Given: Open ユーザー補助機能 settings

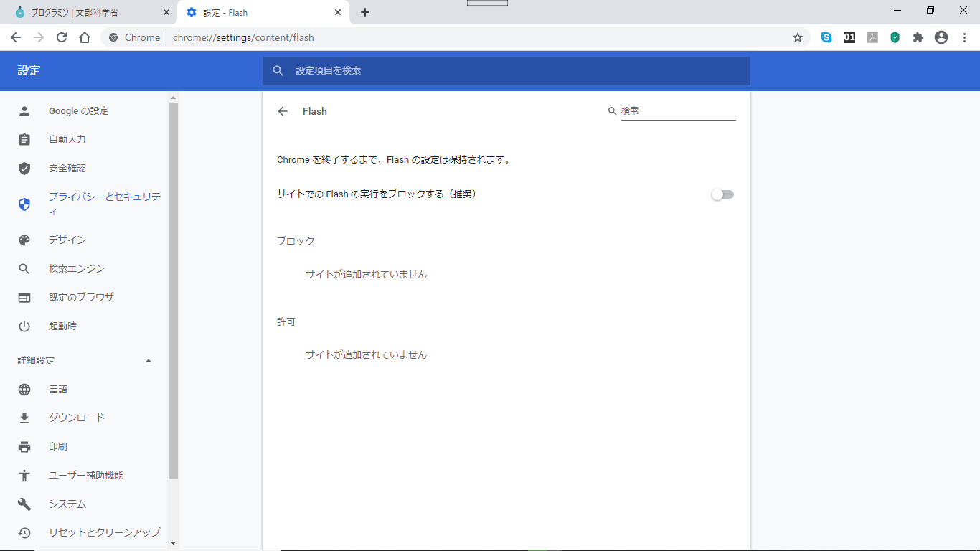Looking at the screenshot, I should coord(86,475).
